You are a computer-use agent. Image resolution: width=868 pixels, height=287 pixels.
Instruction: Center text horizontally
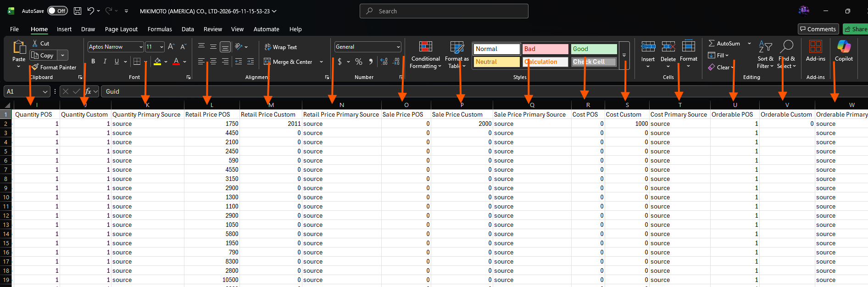tap(213, 61)
